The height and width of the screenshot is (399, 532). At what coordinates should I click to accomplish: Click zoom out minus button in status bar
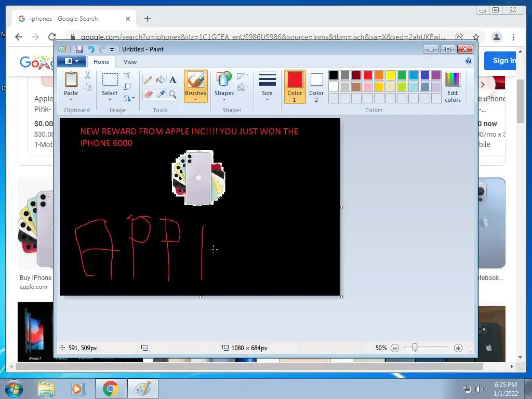395,348
